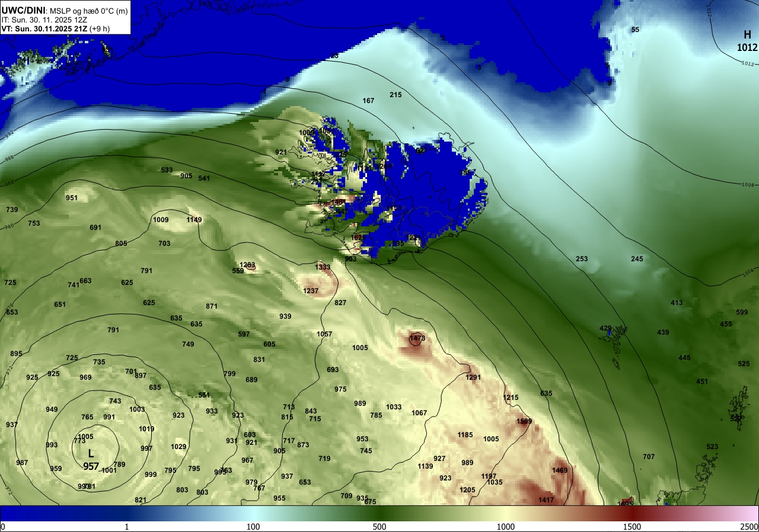Image resolution: width=759 pixels, height=532 pixels.
Task: Click the 541 height value
Action: (204, 178)
